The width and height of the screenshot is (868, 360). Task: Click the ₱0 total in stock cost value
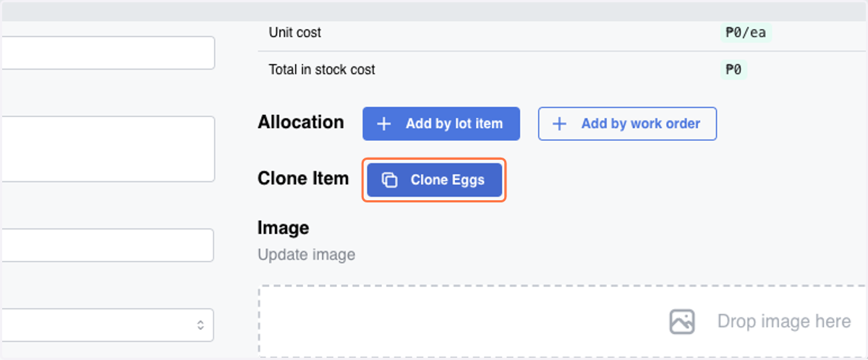pos(733,70)
